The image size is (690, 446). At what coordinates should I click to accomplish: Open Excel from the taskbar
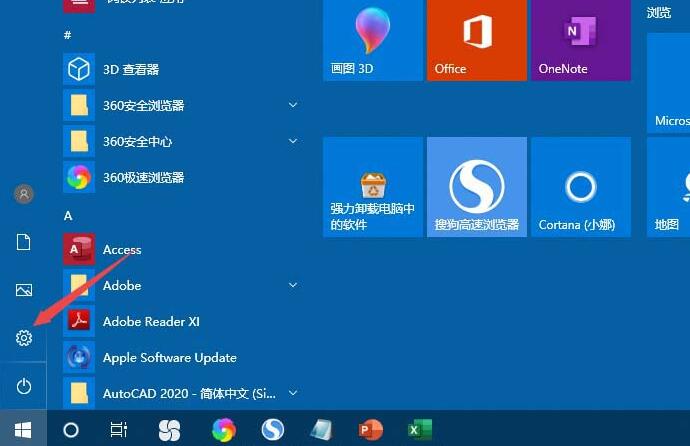click(x=420, y=430)
